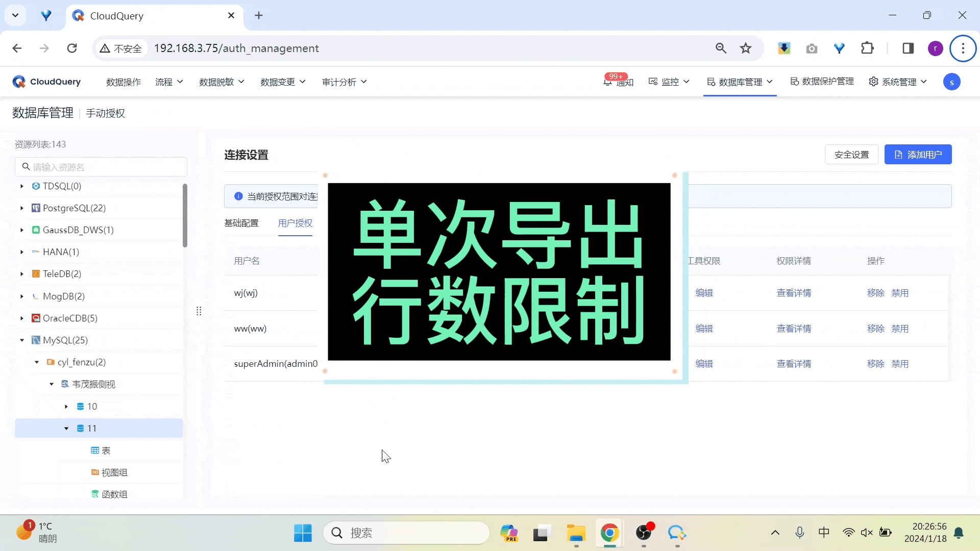Open the 监控 dropdown menu
980x551 pixels.
click(x=670, y=82)
